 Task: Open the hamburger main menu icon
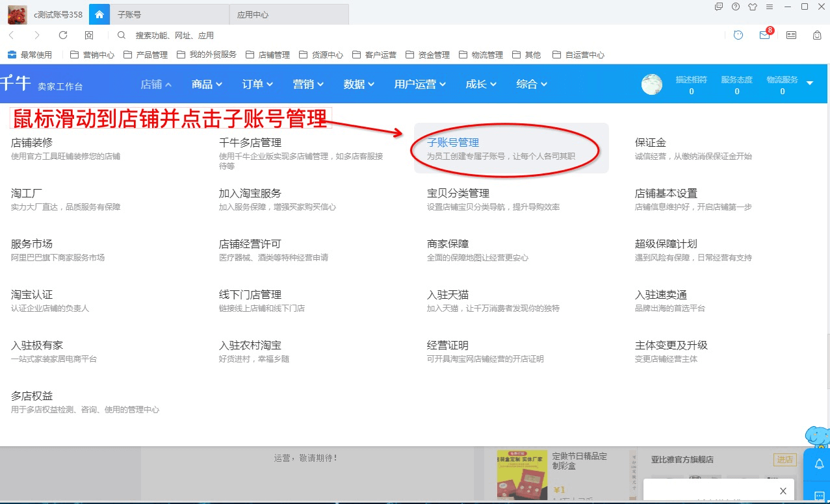(770, 6)
